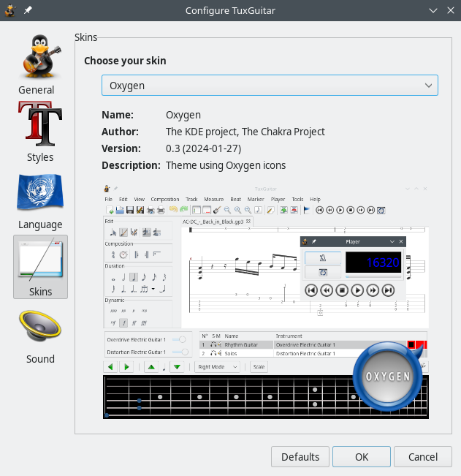Screen dimensions: 461x476
Task: Select the Skins section icon
Action: pyautogui.click(x=40, y=266)
